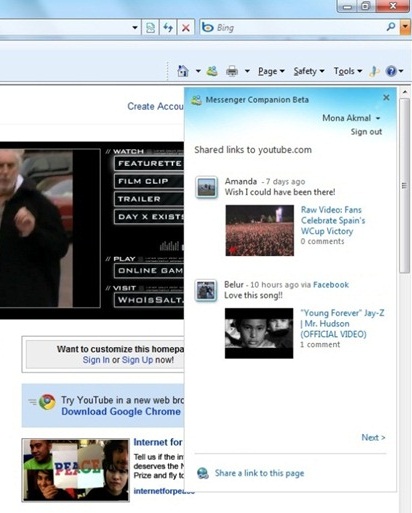The width and height of the screenshot is (412, 513).
Task: Open the Spain fans crowd video thumbnail
Action: [x=260, y=230]
